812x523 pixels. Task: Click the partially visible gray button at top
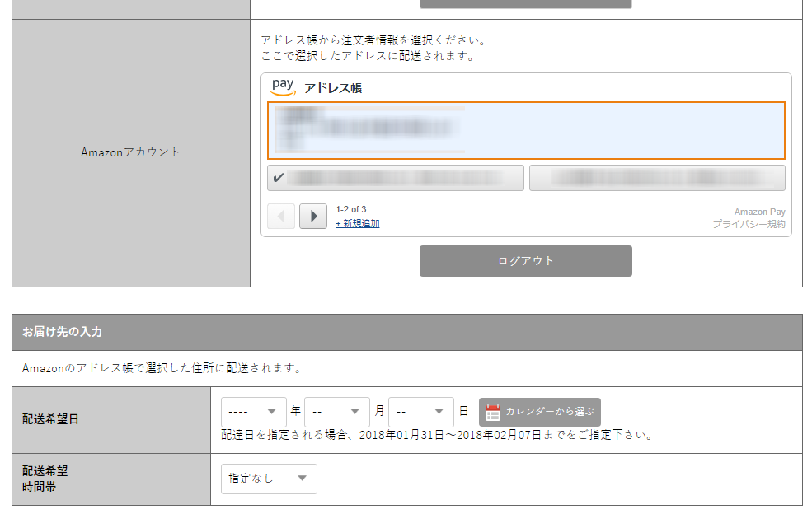(x=526, y=3)
